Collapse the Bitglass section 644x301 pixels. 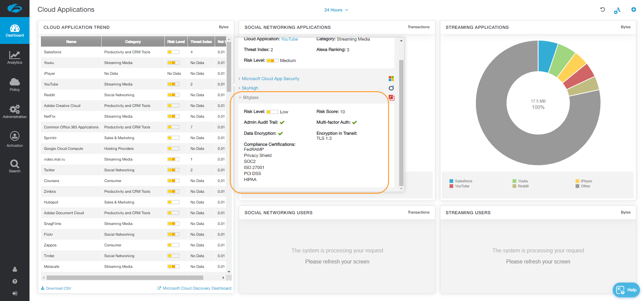click(251, 98)
